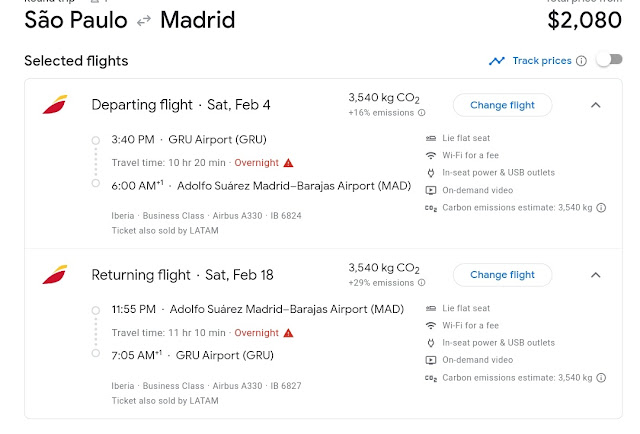Click returning carbon estimate info icon
This screenshot has height=434, width=640.
pyautogui.click(x=601, y=378)
